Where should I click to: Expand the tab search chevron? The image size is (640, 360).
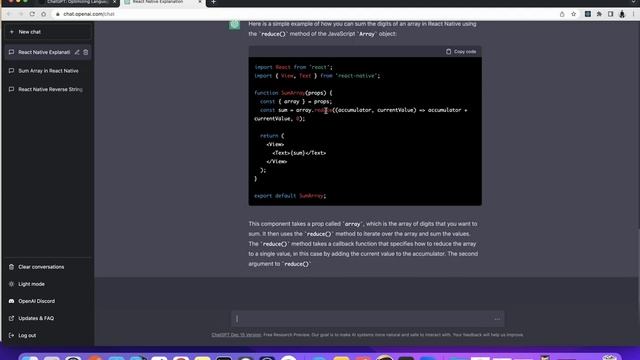(x=633, y=2)
